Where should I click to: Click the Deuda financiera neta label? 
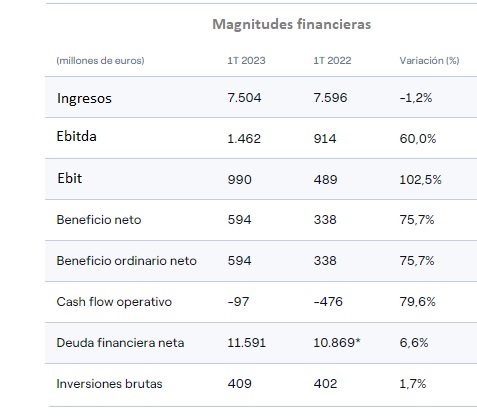(x=120, y=343)
